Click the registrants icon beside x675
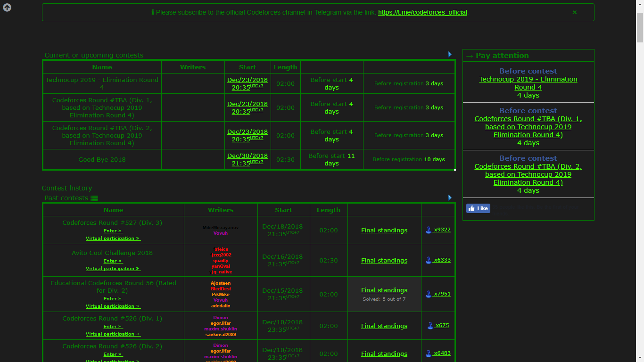Image resolution: width=644 pixels, height=362 pixels. click(x=430, y=325)
